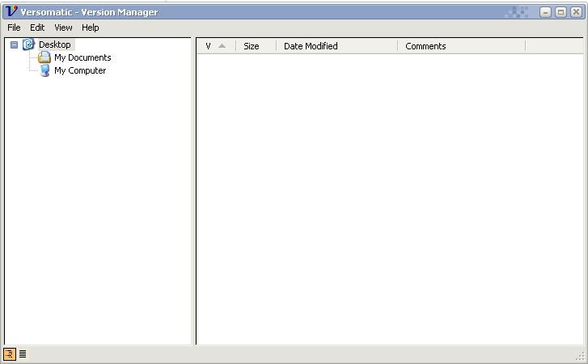Click the My Computer icon
588x364 pixels.
tap(44, 70)
